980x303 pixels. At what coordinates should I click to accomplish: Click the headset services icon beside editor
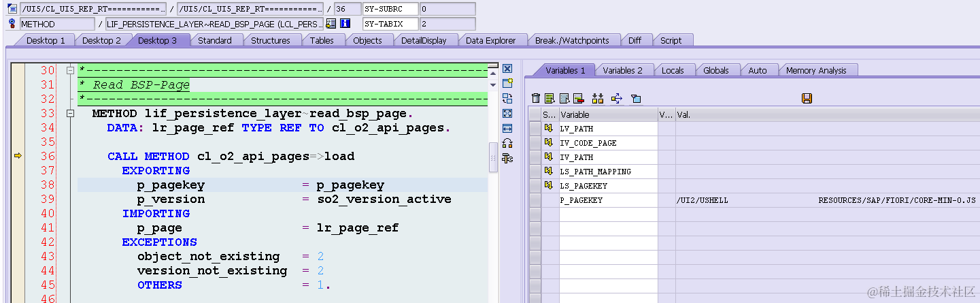[x=507, y=143]
